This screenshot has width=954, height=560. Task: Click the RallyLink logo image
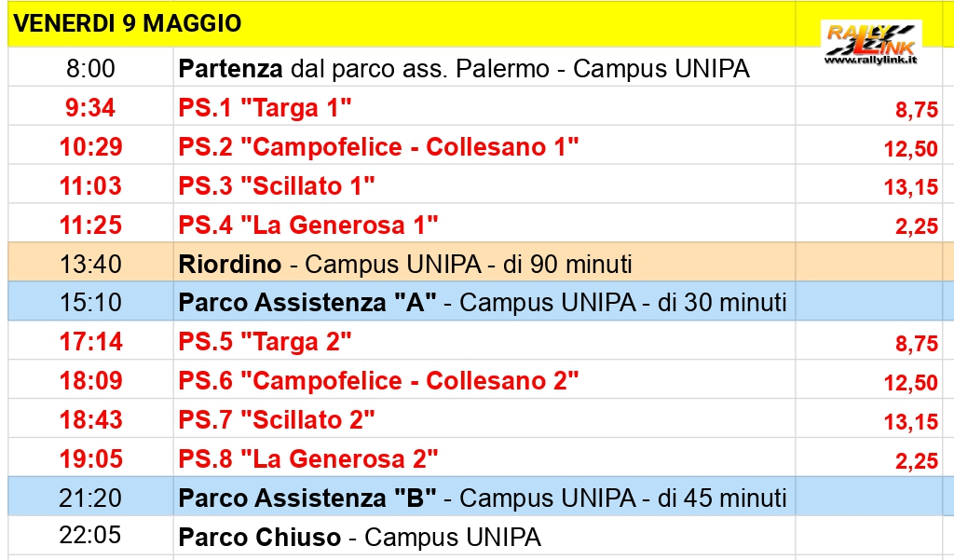[x=871, y=43]
